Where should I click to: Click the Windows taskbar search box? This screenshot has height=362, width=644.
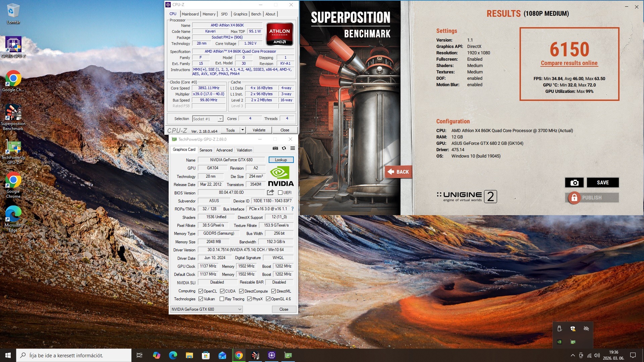tap(74, 355)
